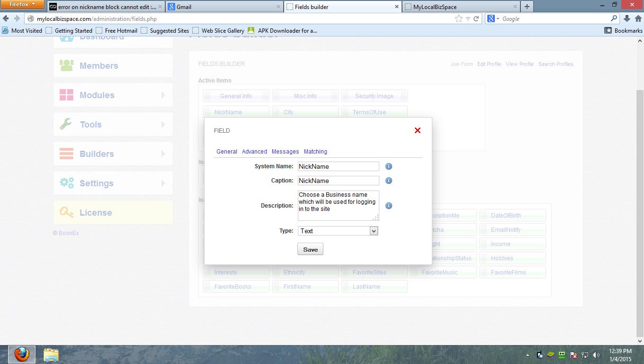Close the Field dialog with red X
This screenshot has width=644, height=364.
[417, 130]
